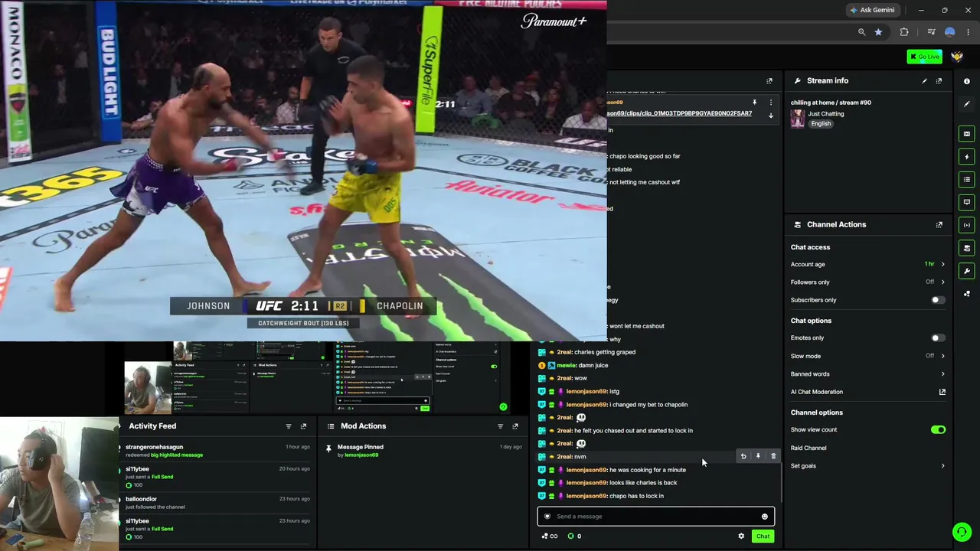The image size is (980, 551).
Task: Pop out the Stream info panel
Action: coord(939,80)
